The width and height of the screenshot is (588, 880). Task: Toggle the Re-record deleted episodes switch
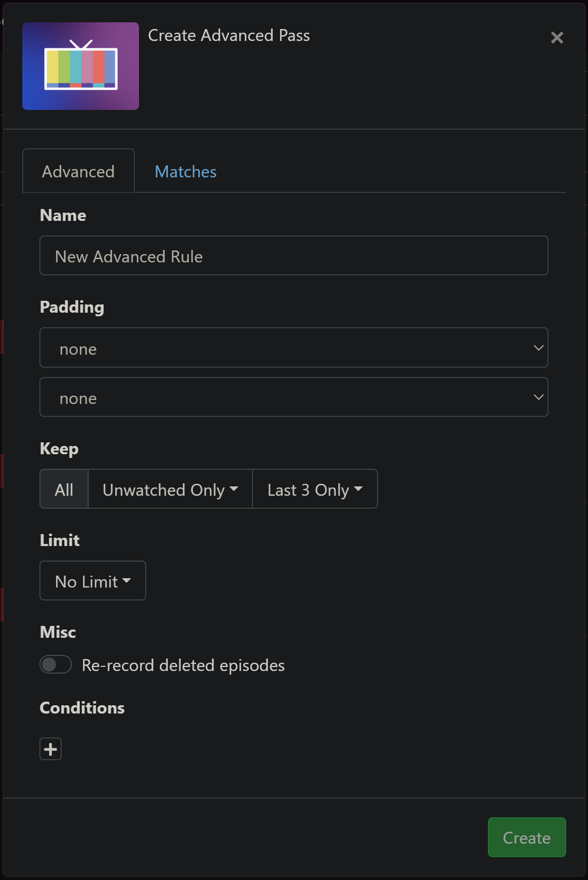coord(56,664)
